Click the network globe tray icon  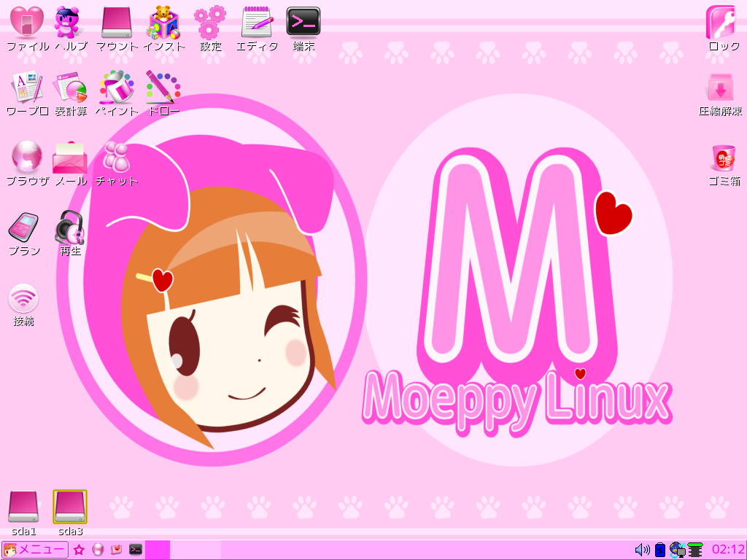point(678,550)
